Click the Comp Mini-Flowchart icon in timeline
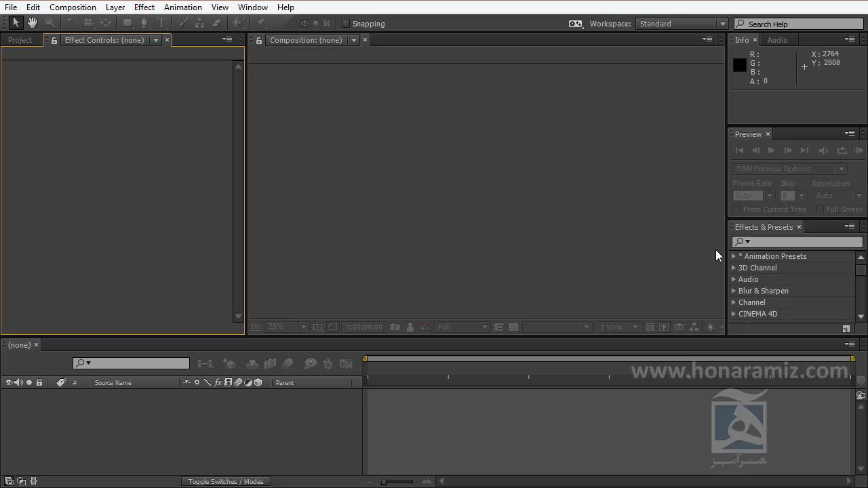Image resolution: width=868 pixels, height=488 pixels. (205, 364)
